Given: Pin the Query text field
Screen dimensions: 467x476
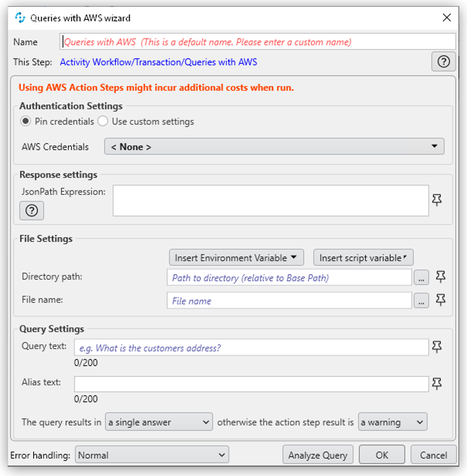Looking at the screenshot, I should [437, 347].
